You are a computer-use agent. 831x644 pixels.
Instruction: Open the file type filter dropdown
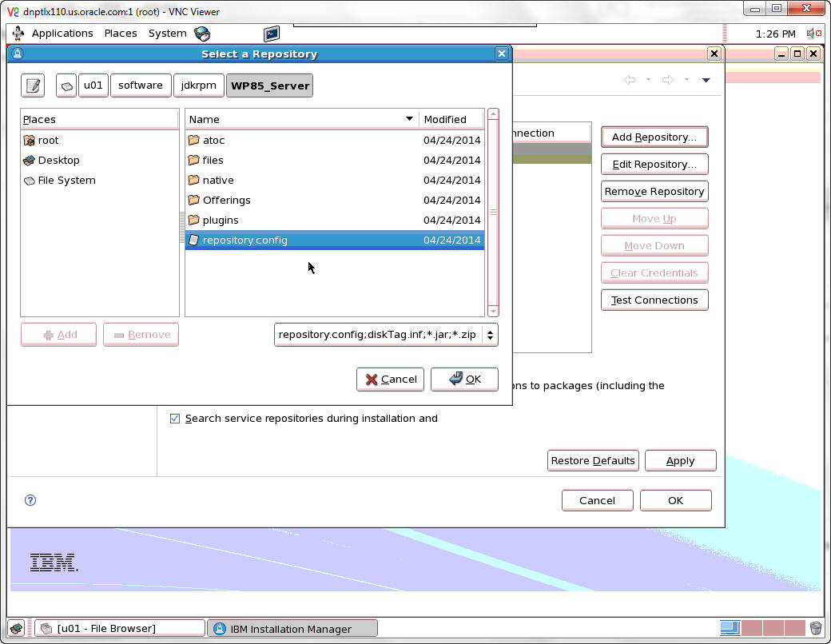pos(386,335)
